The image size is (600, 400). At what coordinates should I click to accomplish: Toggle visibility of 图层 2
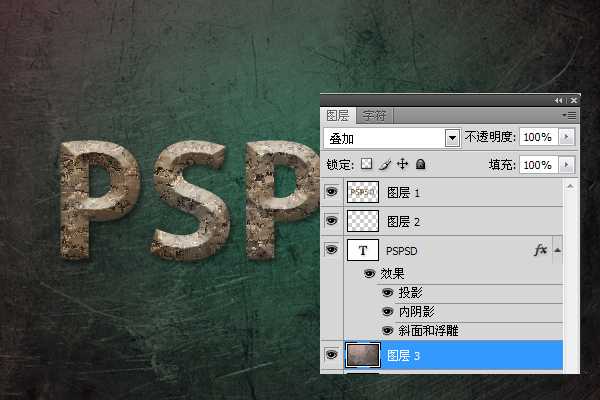(332, 221)
